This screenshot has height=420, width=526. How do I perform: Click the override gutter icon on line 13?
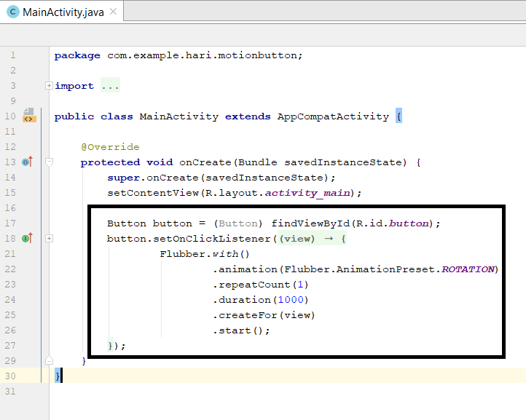tap(27, 162)
